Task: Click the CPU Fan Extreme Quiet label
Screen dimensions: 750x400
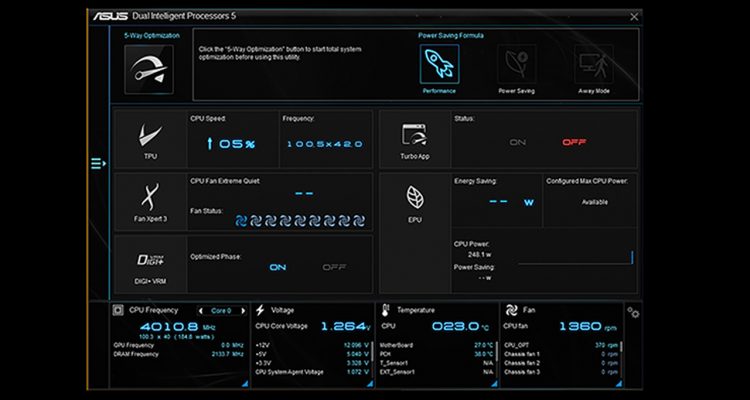Action: (x=225, y=181)
